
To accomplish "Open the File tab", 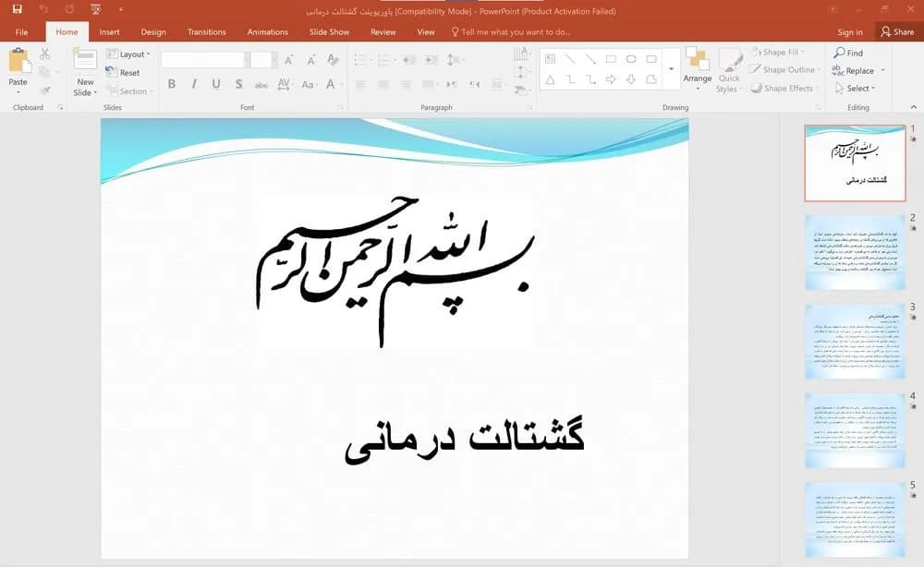I will tap(22, 31).
